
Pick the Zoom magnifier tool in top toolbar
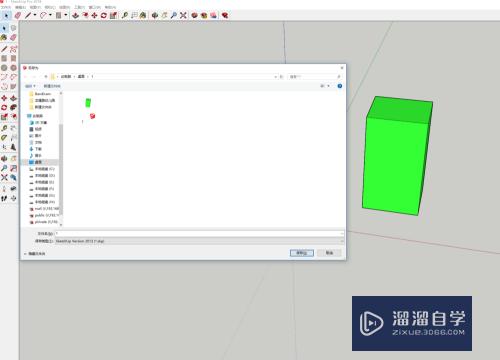174,15
